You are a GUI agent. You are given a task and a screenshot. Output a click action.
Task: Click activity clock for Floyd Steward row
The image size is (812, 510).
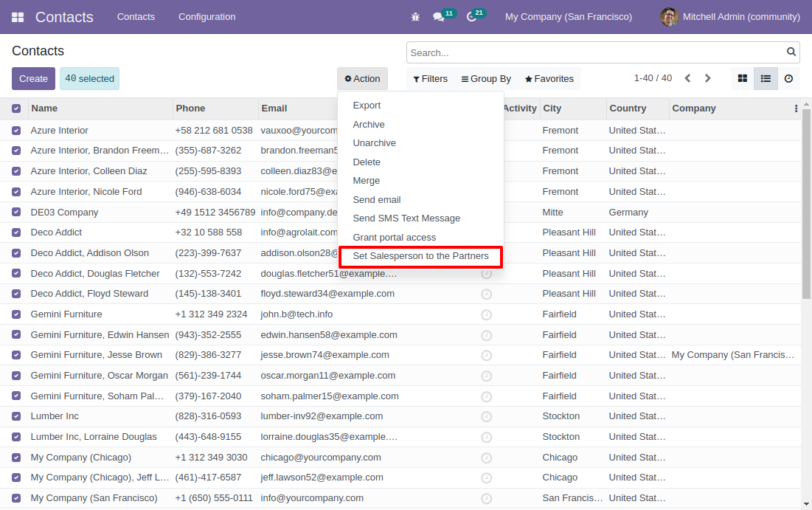486,294
